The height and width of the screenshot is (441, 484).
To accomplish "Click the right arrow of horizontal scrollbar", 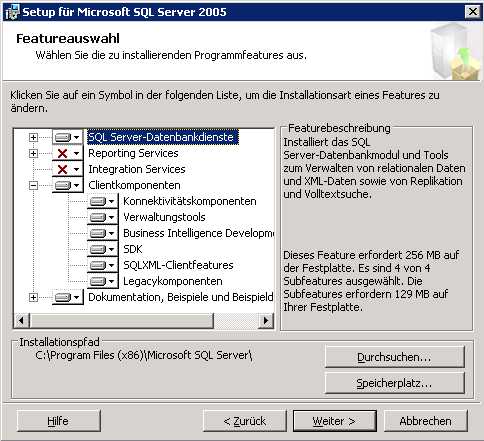I will (x=266, y=321).
